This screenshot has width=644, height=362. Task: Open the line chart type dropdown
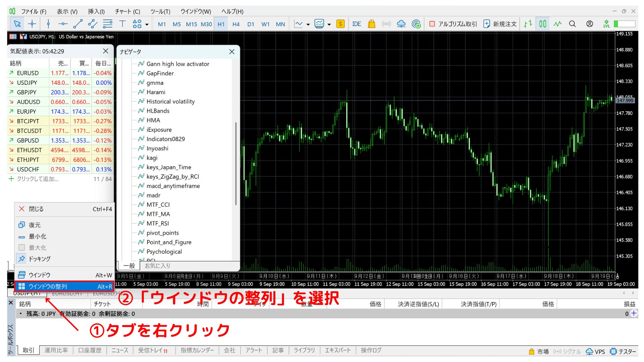(308, 24)
